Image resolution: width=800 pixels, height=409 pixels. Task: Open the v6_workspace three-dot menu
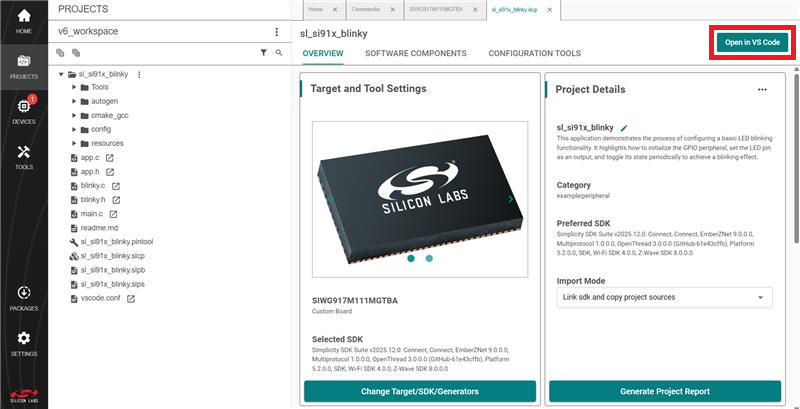click(x=277, y=32)
